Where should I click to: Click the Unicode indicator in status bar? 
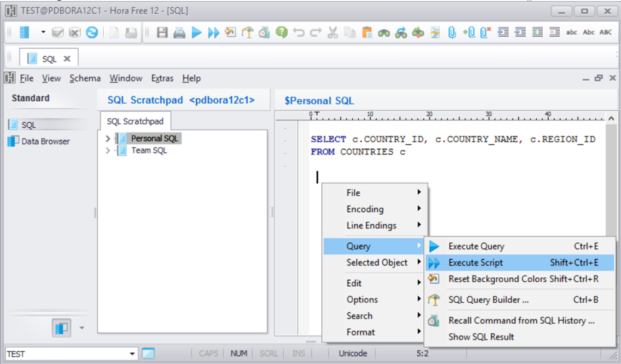click(353, 353)
